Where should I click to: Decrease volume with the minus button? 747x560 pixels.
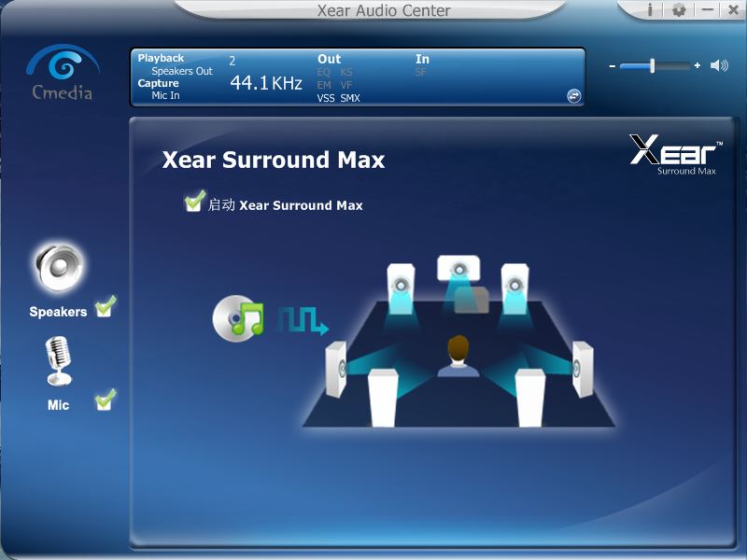point(613,65)
